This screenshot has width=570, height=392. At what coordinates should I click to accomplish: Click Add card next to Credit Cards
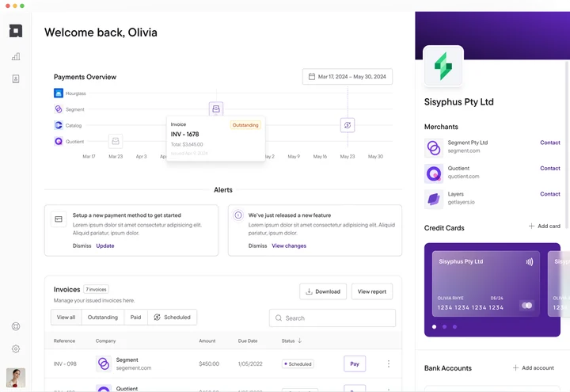(544, 226)
